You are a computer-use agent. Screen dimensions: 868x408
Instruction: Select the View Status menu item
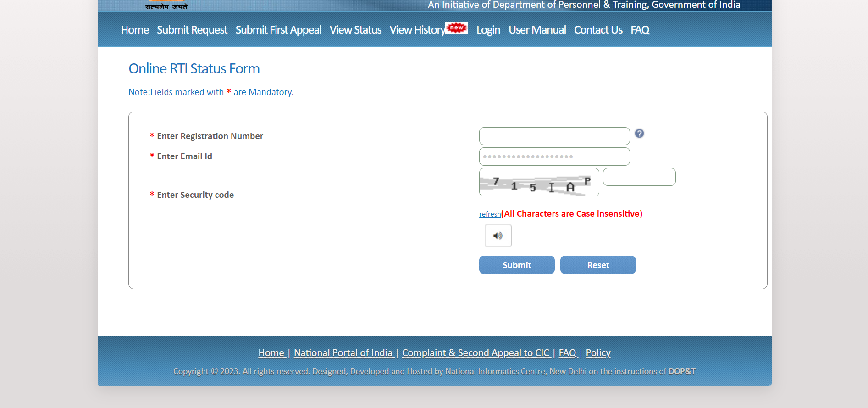[x=355, y=30]
